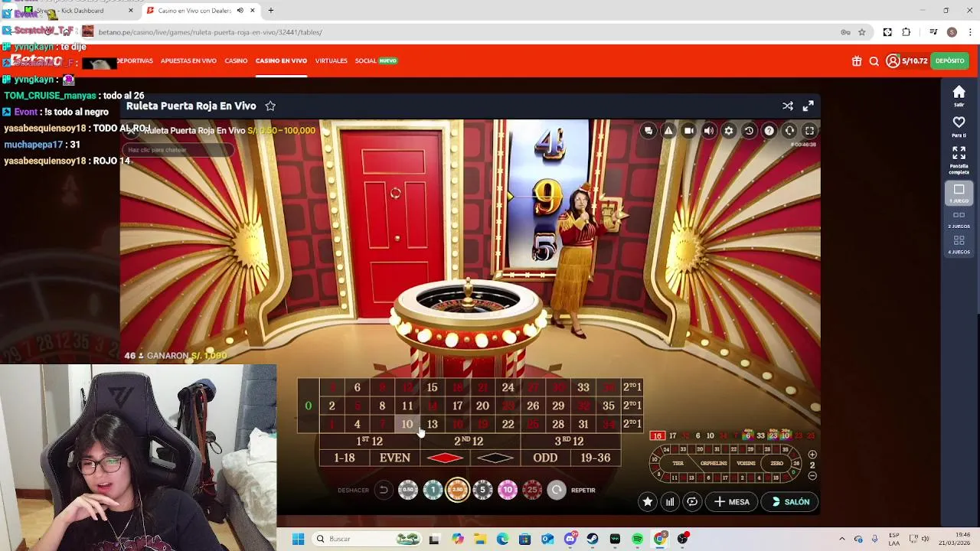The width and height of the screenshot is (980, 551).
Task: Bet on the black diamond
Action: 495,458
